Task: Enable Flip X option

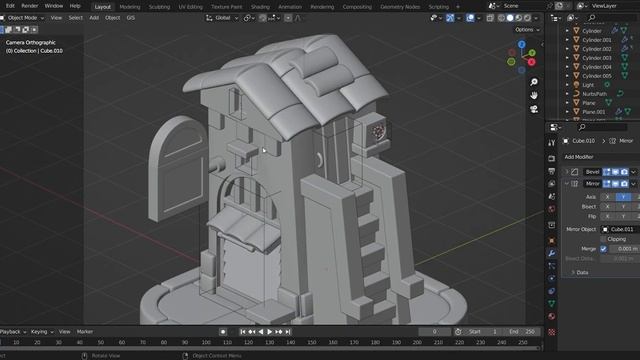Action: coord(607,216)
